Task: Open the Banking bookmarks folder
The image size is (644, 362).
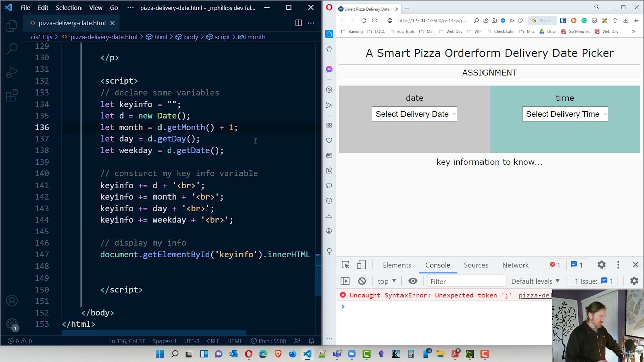Action: pos(352,31)
